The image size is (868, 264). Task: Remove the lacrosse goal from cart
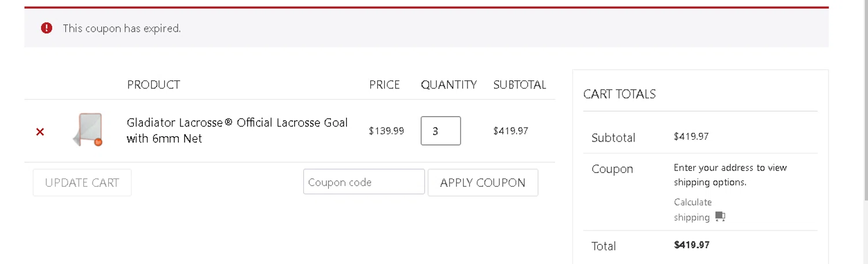coord(40,132)
